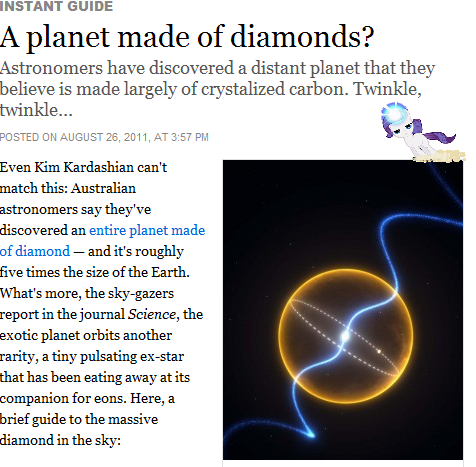Click the small orbiting planet dot
Image resolution: width=476 pixels, height=467 pixels.
[x=379, y=351]
